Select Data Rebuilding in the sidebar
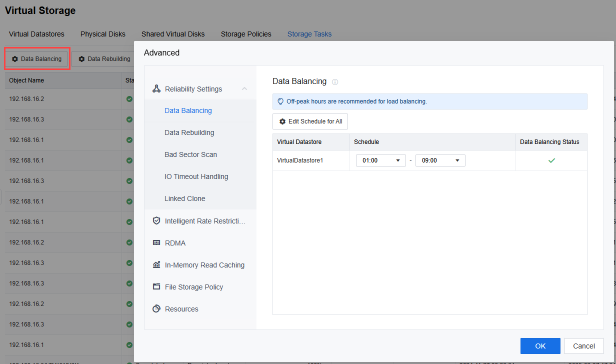This screenshot has width=616, height=364. point(189,132)
